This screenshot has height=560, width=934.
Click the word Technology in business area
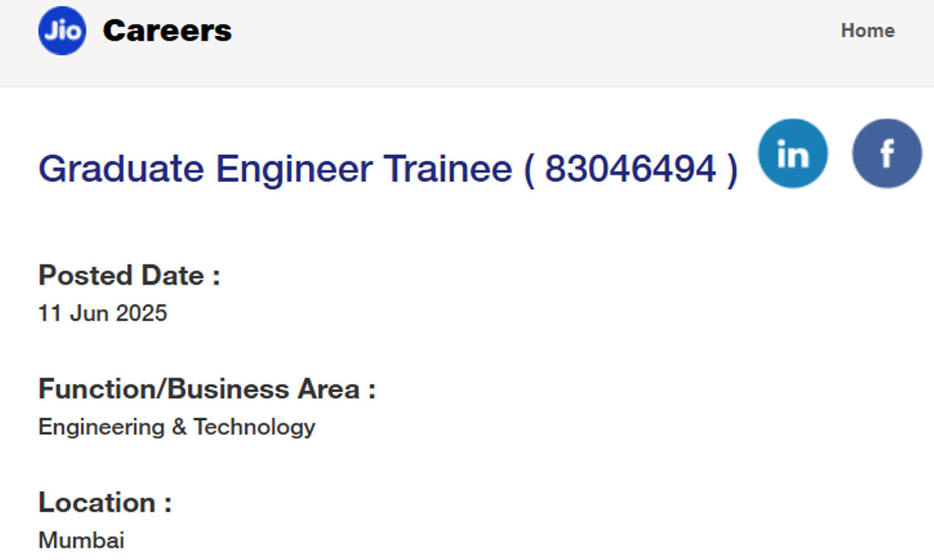point(255,428)
